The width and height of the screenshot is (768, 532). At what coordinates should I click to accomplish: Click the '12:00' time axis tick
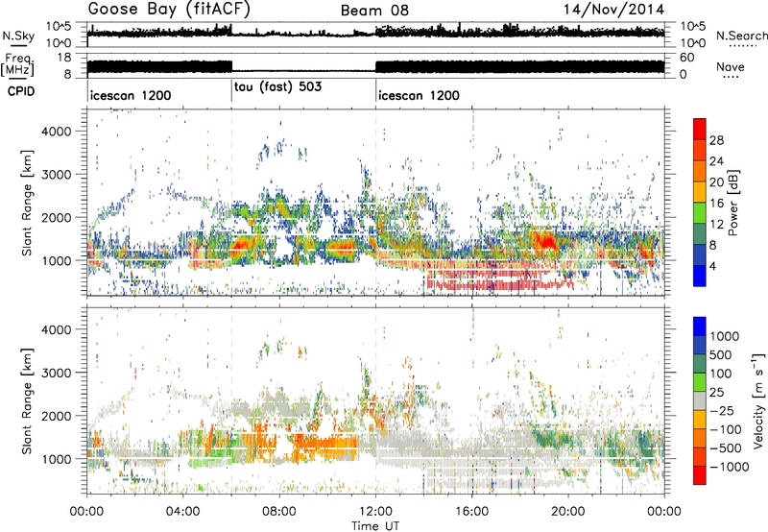pos(375,512)
